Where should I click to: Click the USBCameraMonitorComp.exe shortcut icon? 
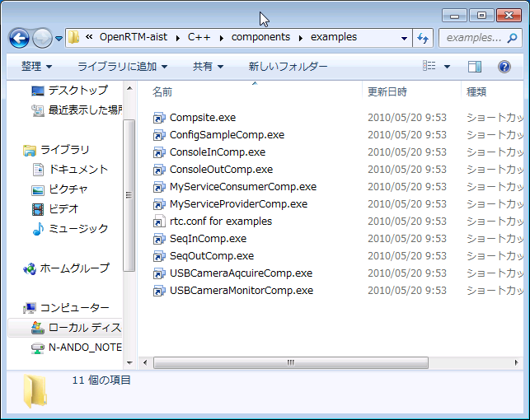pyautogui.click(x=159, y=291)
